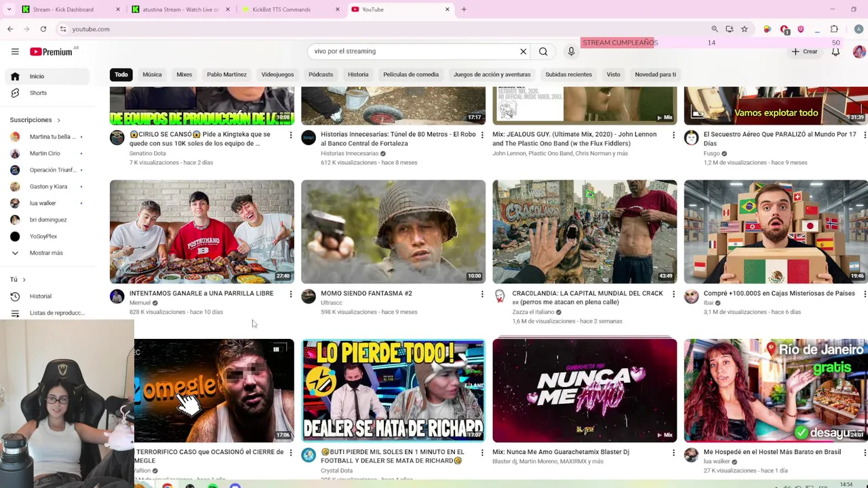Image resolution: width=868 pixels, height=488 pixels.
Task: Open the new tab with plus icon
Action: click(464, 9)
